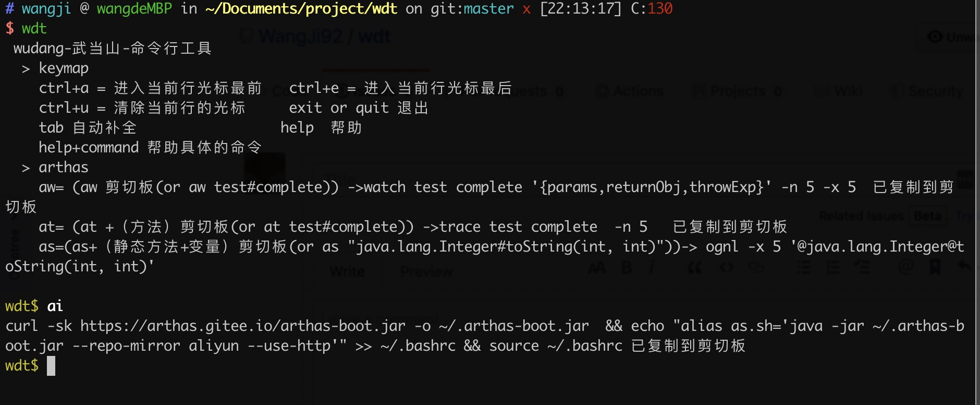Click the blinking cursor block at the wdt$ prompt

tap(51, 366)
